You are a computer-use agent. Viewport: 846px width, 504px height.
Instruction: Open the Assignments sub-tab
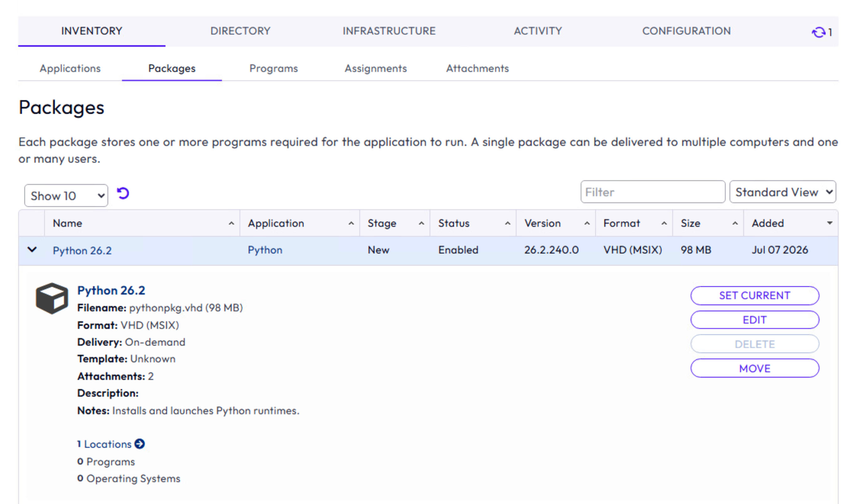pos(376,68)
